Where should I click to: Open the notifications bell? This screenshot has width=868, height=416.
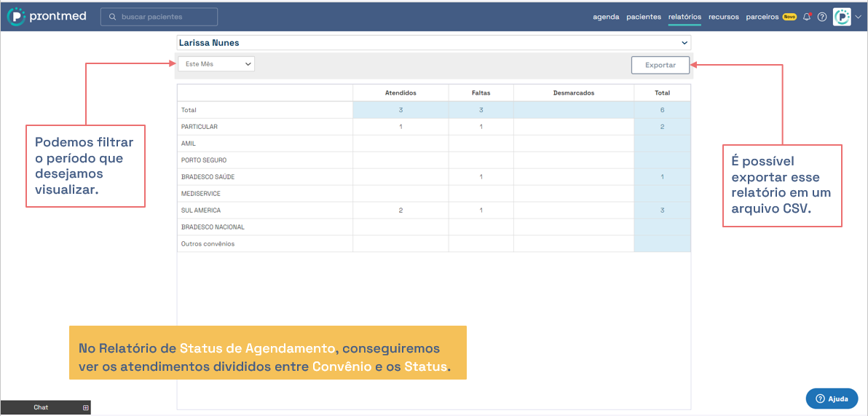pos(807,17)
